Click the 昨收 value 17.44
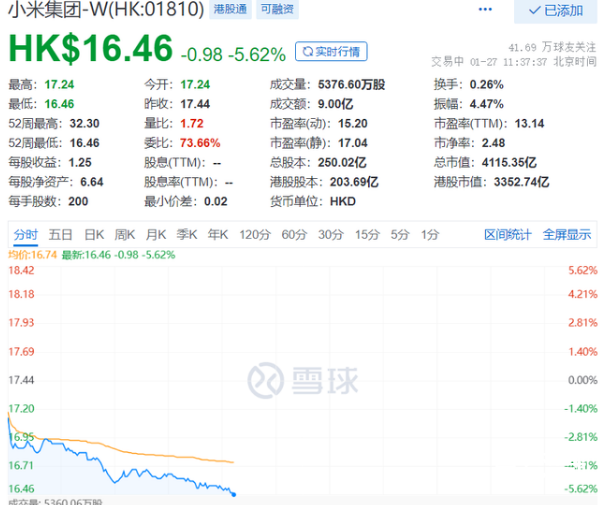 tap(195, 104)
